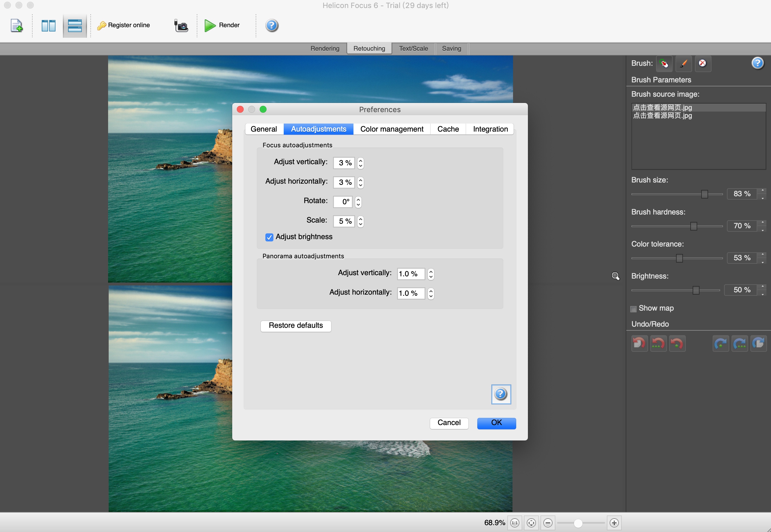Screen dimensions: 771x532
Task: Click the Color tolerance slider handle
Action: click(679, 258)
